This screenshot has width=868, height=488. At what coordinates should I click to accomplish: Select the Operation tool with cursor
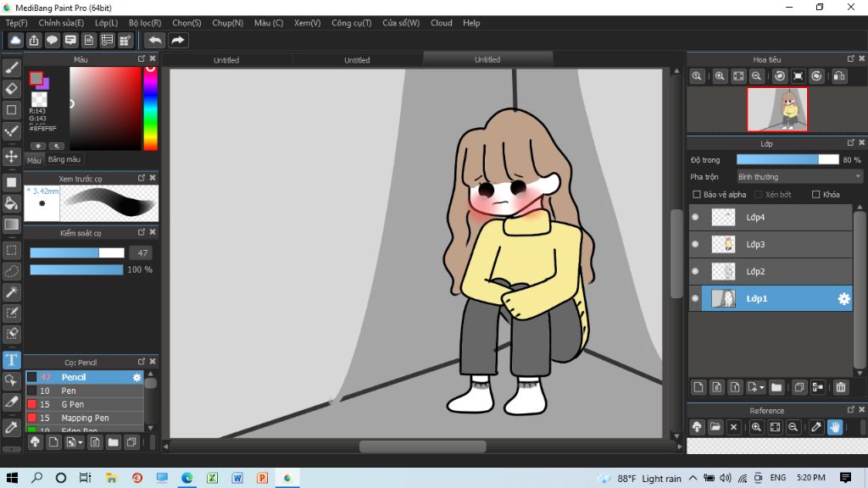(x=12, y=380)
